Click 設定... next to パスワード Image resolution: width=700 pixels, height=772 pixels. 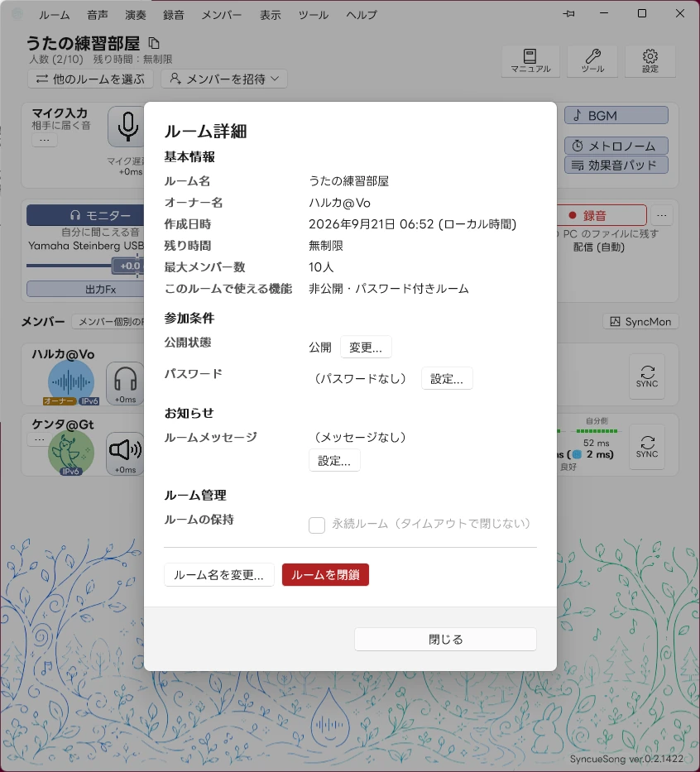(x=447, y=378)
